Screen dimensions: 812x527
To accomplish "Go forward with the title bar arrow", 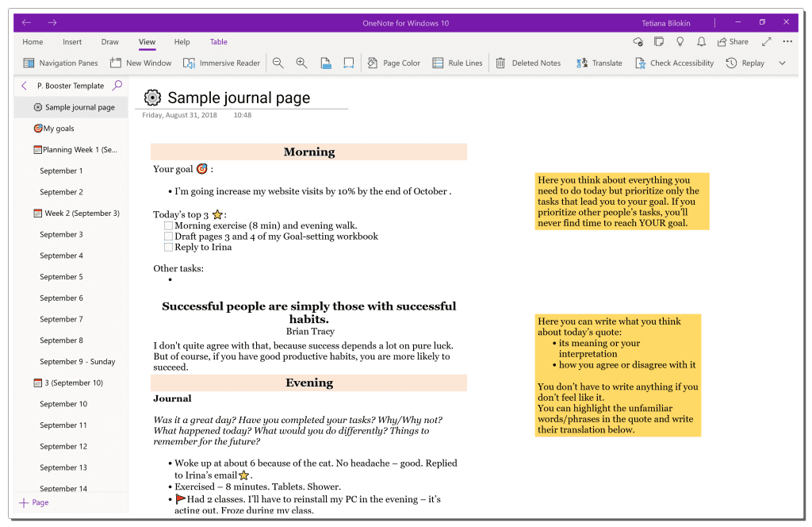I will tap(52, 22).
